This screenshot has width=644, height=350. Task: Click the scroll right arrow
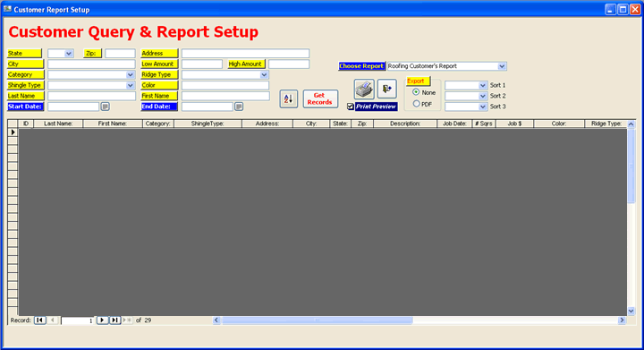(x=622, y=320)
